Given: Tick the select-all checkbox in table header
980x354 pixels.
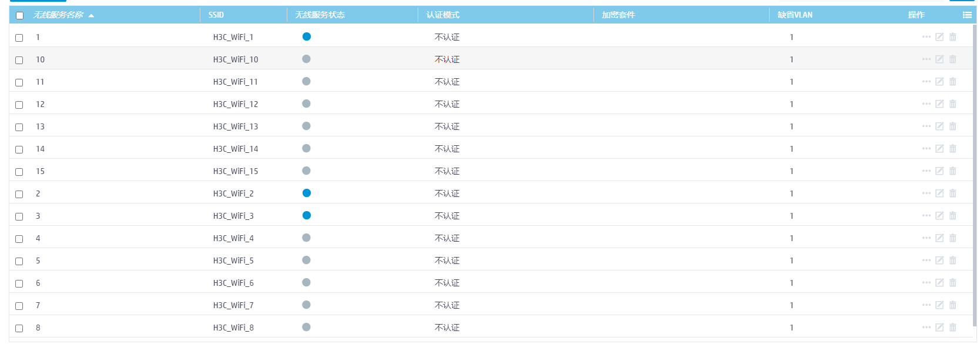Looking at the screenshot, I should click(19, 15).
